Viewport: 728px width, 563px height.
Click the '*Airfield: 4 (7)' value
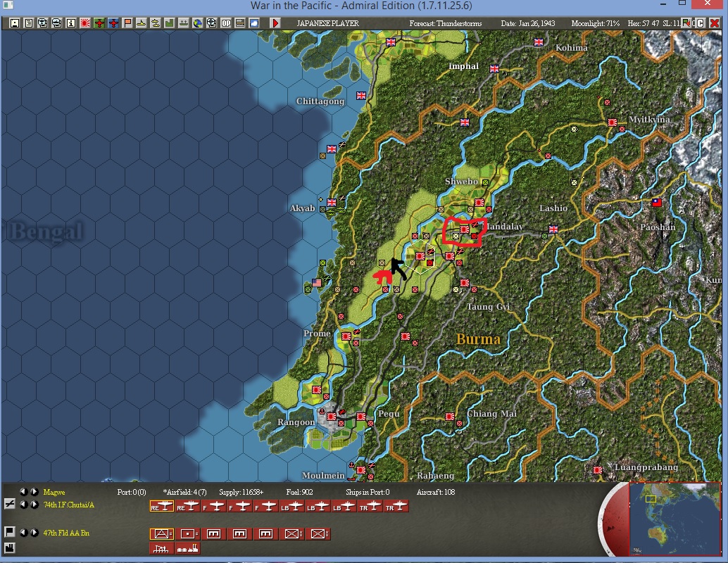point(184,492)
